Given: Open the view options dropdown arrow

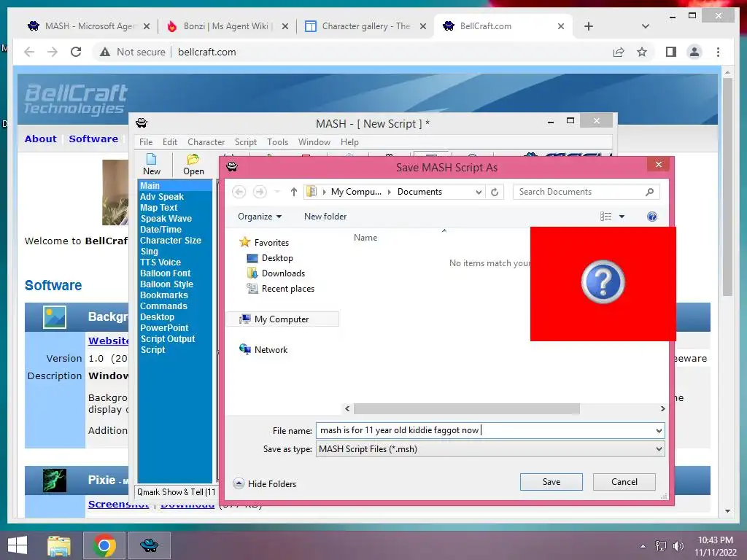Looking at the screenshot, I should [622, 217].
